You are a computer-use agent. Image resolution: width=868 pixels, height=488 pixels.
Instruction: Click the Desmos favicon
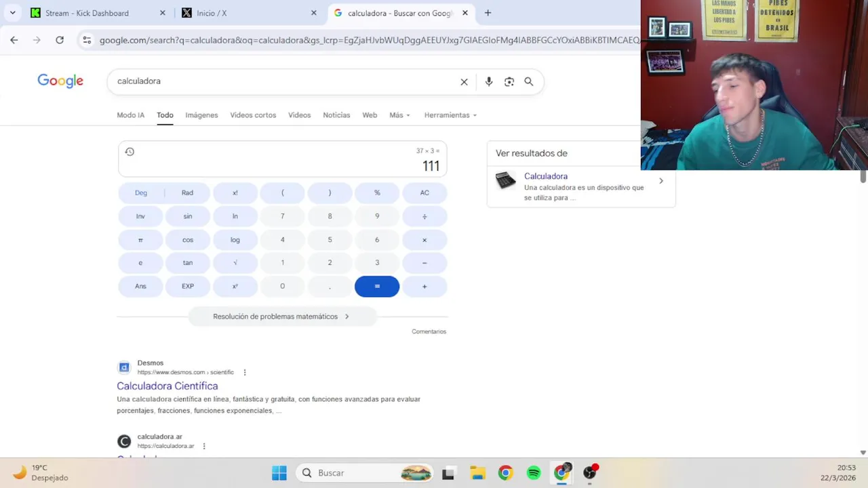[124, 367]
